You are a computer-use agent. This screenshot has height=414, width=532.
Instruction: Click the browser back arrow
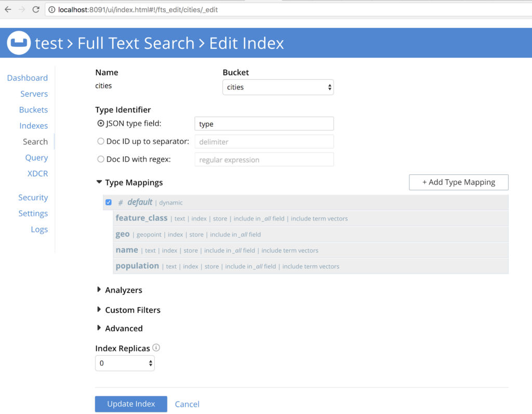8,9
